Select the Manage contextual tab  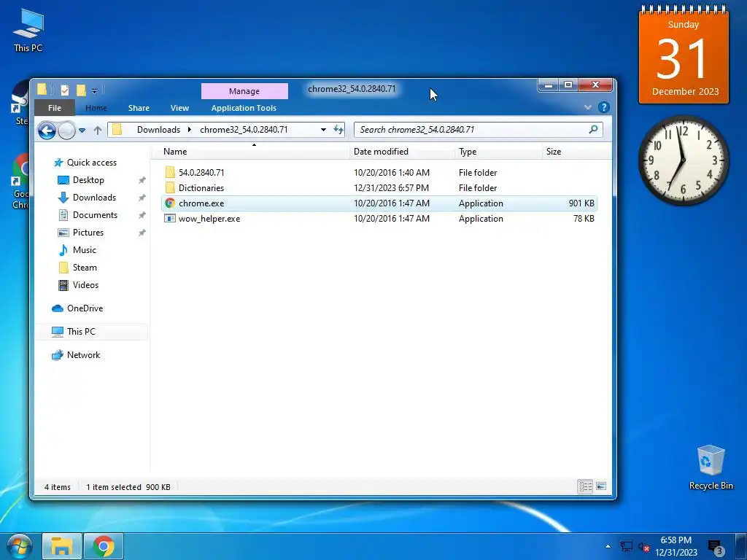(x=244, y=91)
